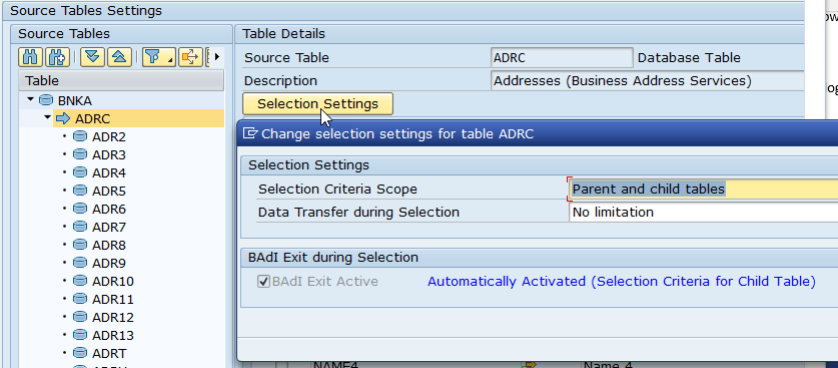This screenshot has width=838, height=368.
Task: Click the Selection Settings button
Action: coord(318,104)
